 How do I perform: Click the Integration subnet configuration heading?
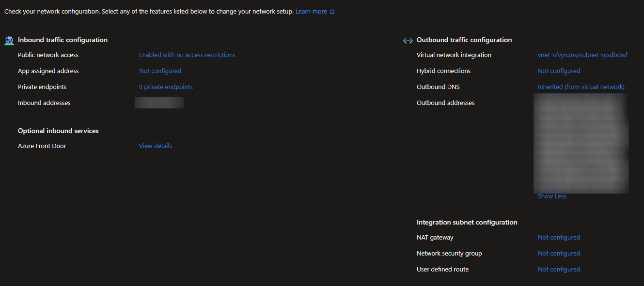tap(467, 223)
